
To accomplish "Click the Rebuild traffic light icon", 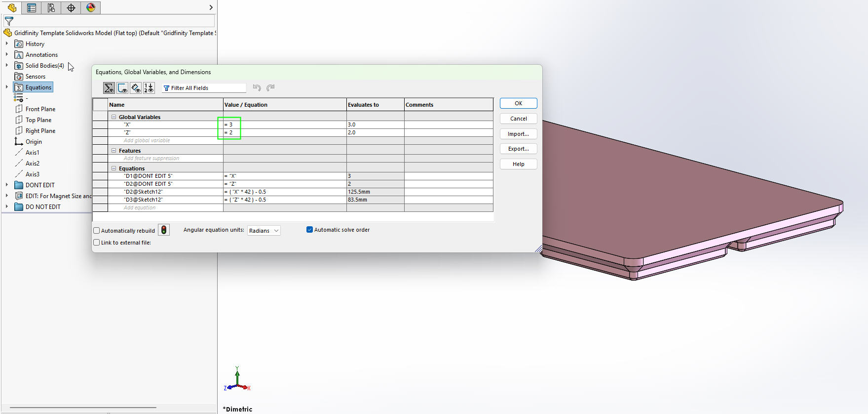I will (x=164, y=230).
